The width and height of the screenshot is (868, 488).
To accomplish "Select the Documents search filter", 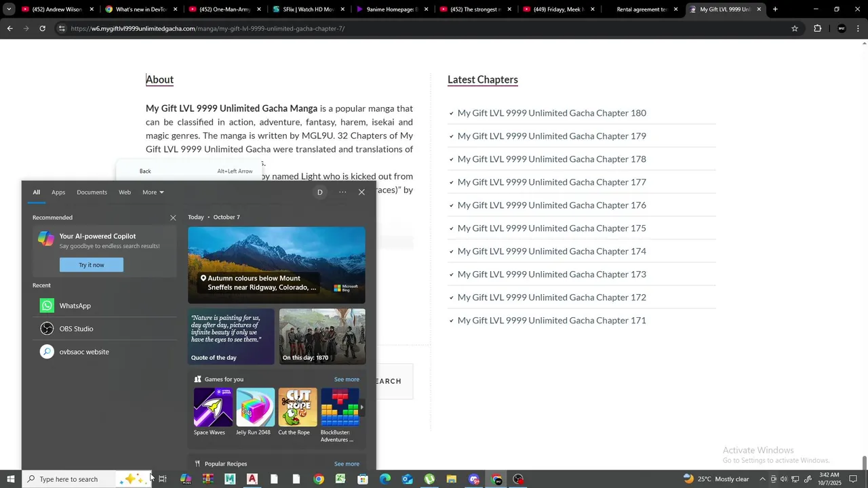I will coord(92,192).
